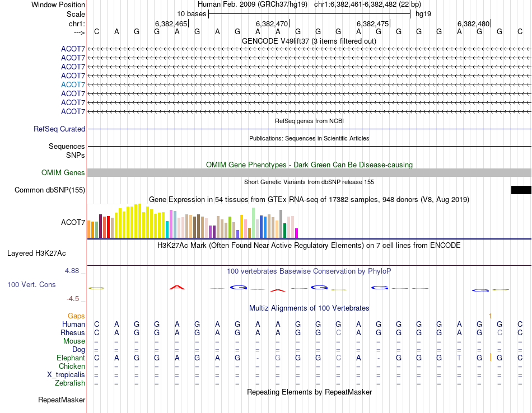Select the Human alignment row label

coord(73,324)
